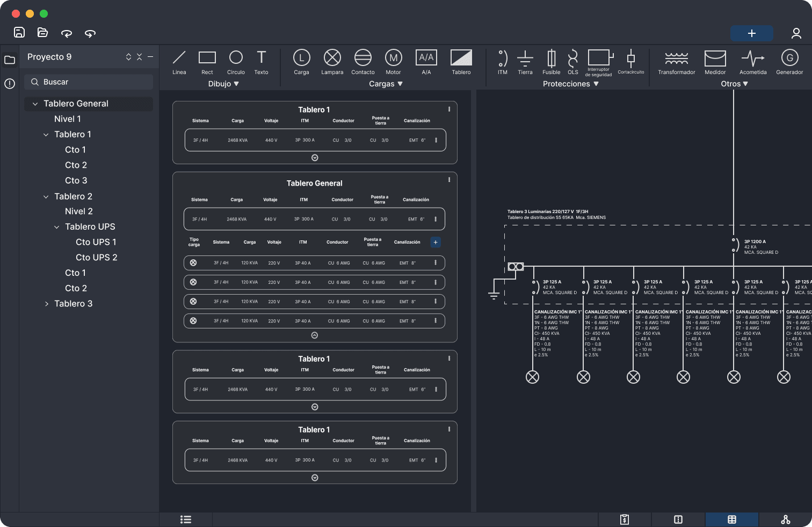Click the blue plus button
Viewport: 812px width, 527px height.
point(752,33)
